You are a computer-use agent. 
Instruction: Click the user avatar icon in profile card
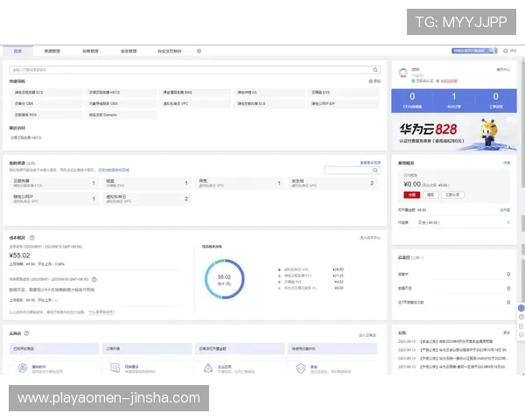(x=403, y=73)
